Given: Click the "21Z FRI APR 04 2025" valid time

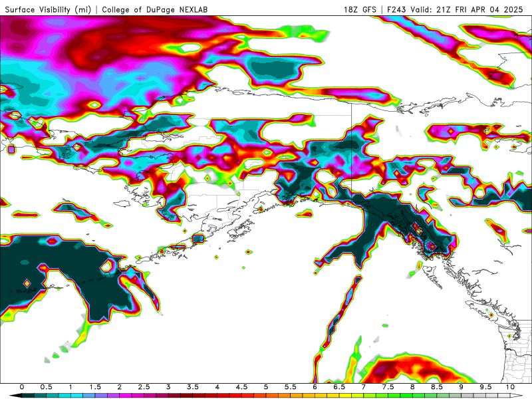Looking at the screenshot, I should (479, 9).
